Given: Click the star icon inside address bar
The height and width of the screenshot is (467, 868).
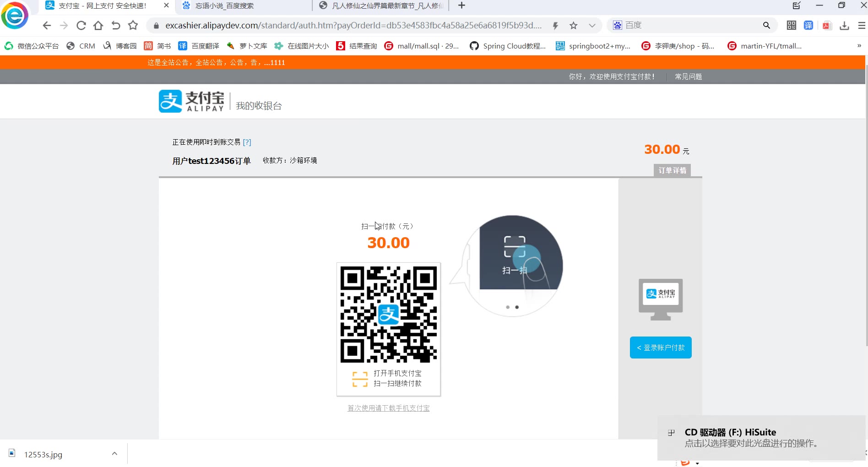Looking at the screenshot, I should tap(573, 26).
